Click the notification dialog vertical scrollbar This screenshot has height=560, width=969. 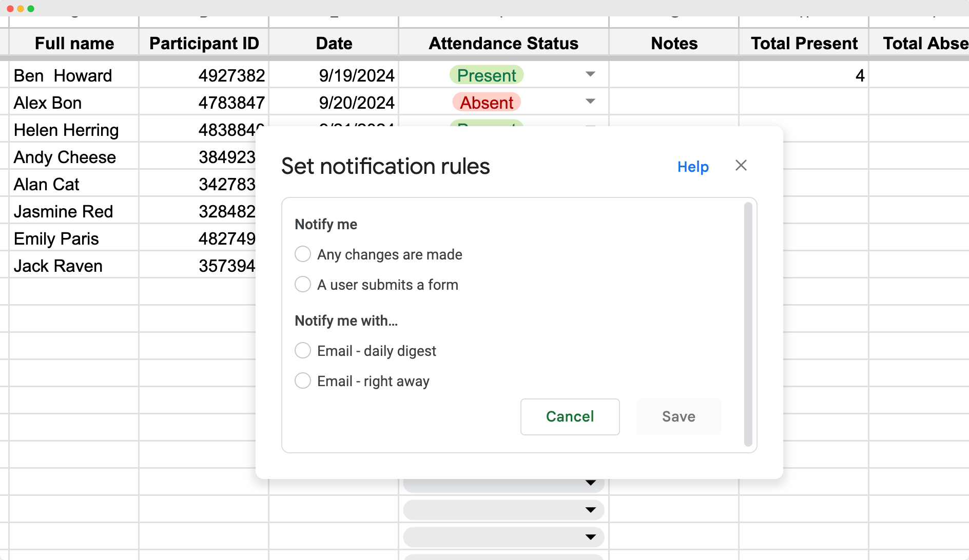pyautogui.click(x=748, y=324)
